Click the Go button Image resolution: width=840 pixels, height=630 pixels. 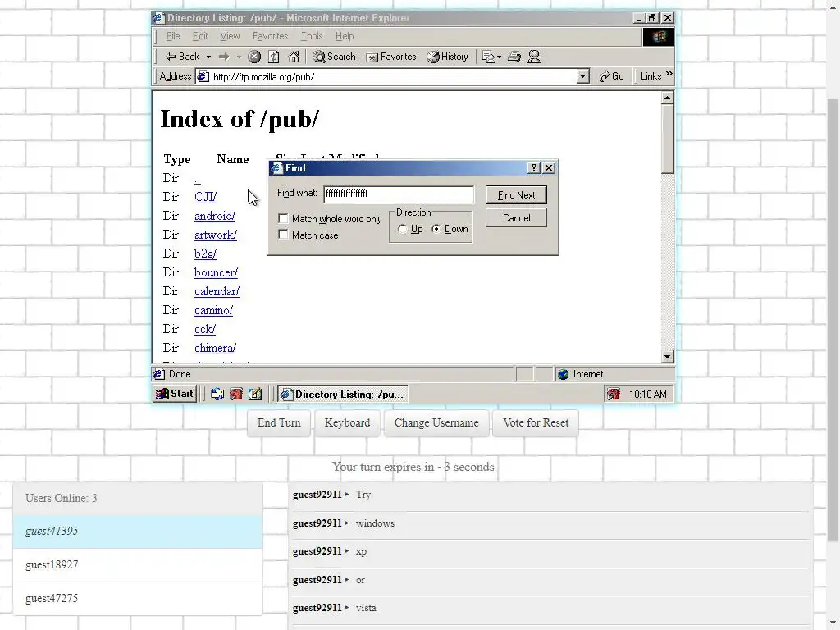click(x=612, y=76)
